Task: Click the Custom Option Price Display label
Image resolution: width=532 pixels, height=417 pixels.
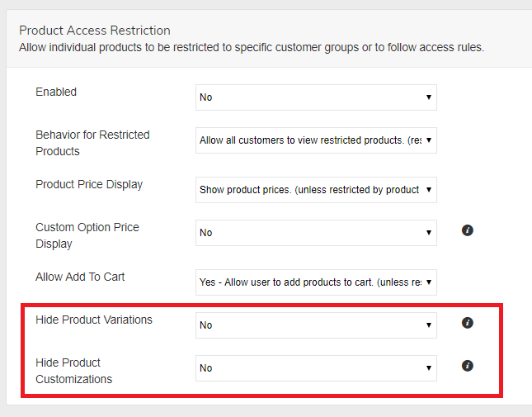Action: 87,235
